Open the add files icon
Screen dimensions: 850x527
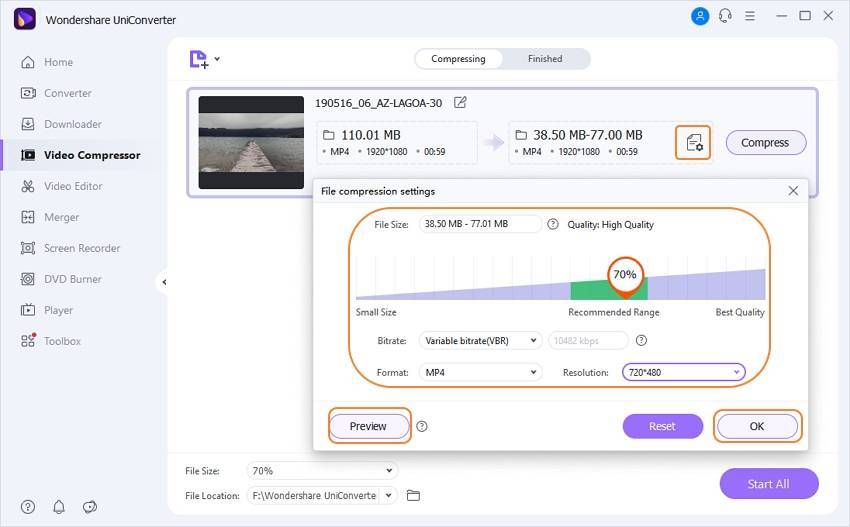tap(199, 59)
